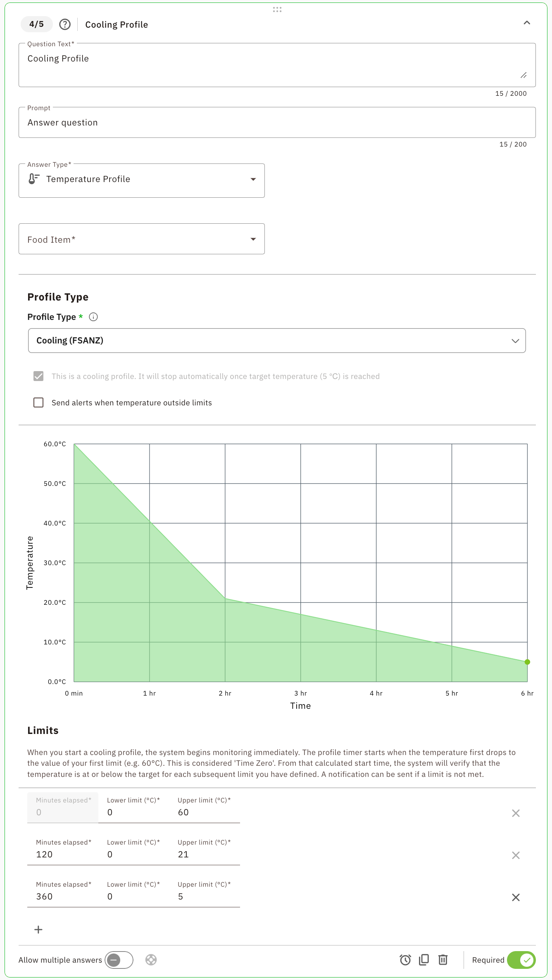
Task: Add a new limit row with plus icon
Action: (x=38, y=930)
